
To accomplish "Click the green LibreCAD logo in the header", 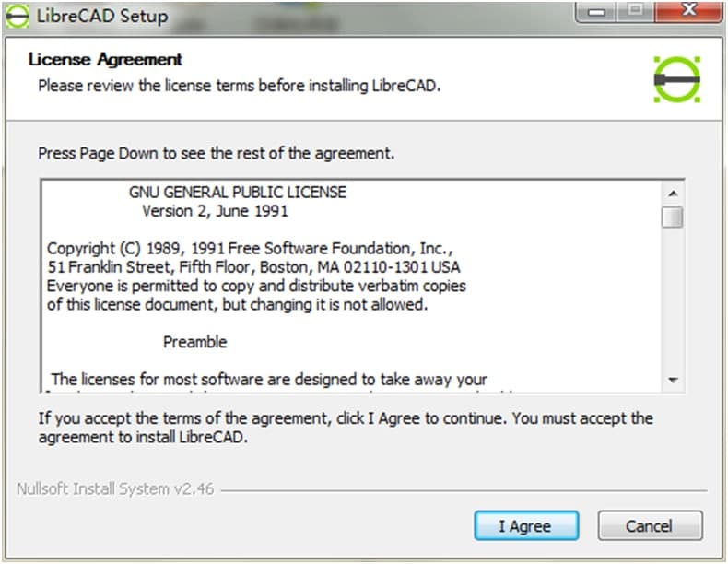I will click(677, 79).
